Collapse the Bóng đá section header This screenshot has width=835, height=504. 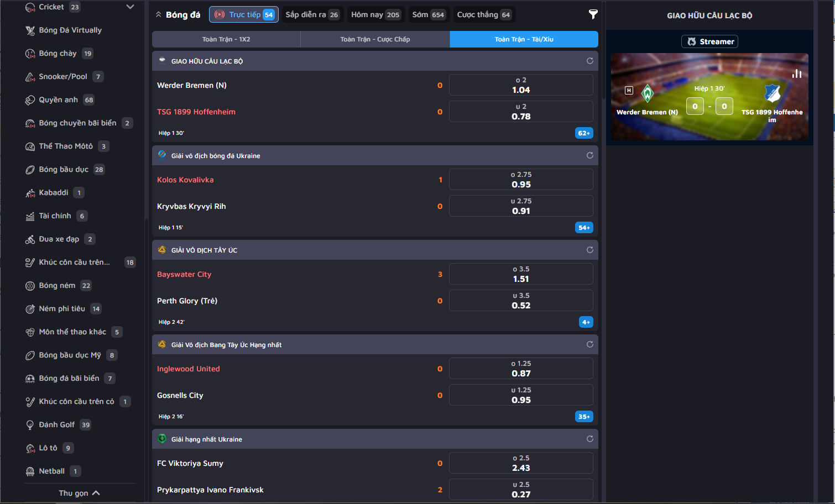(159, 15)
